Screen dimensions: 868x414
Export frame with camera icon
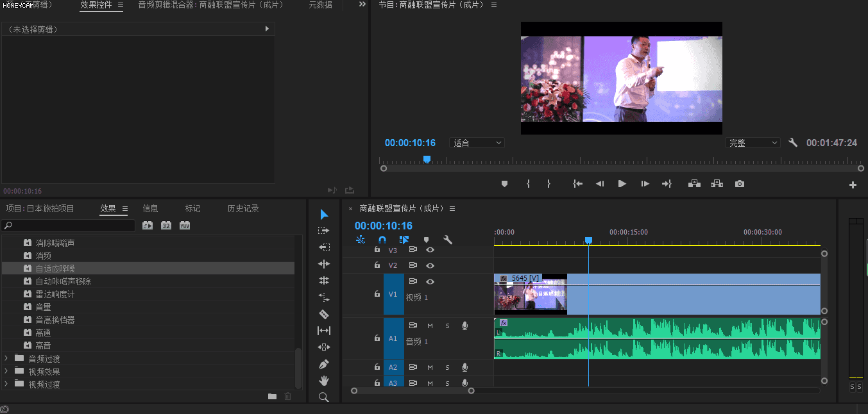click(740, 184)
